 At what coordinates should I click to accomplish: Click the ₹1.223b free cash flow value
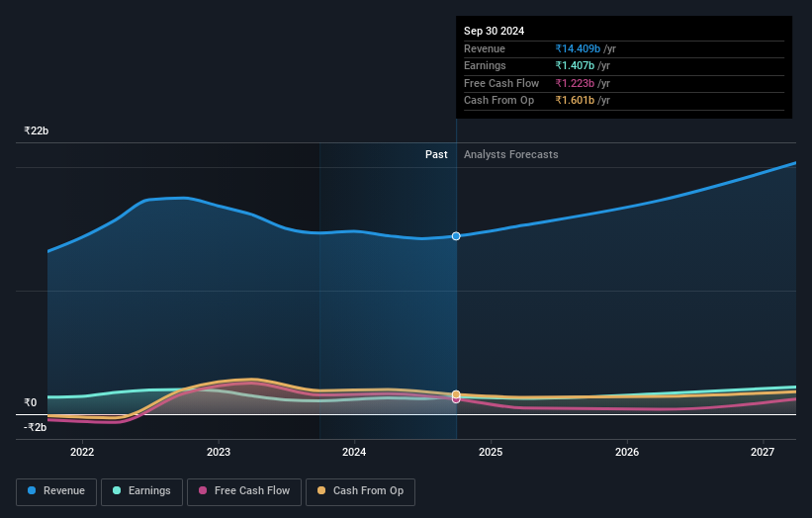point(575,83)
